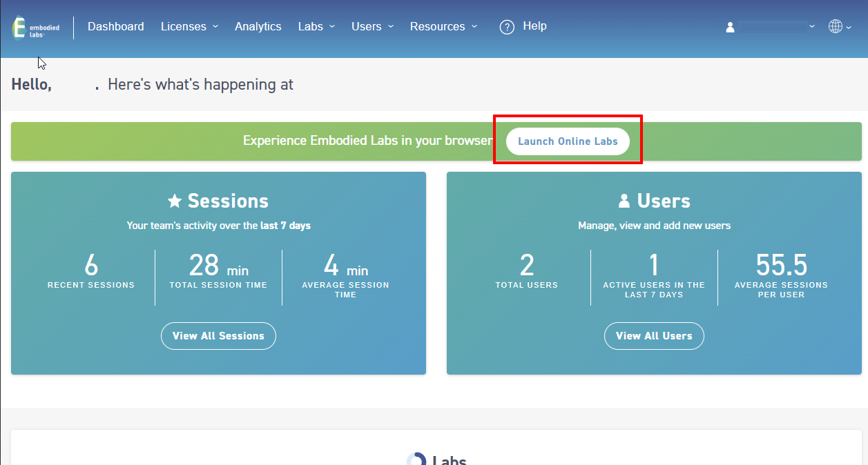Click View All Sessions button
This screenshot has width=868, height=465.
218,336
